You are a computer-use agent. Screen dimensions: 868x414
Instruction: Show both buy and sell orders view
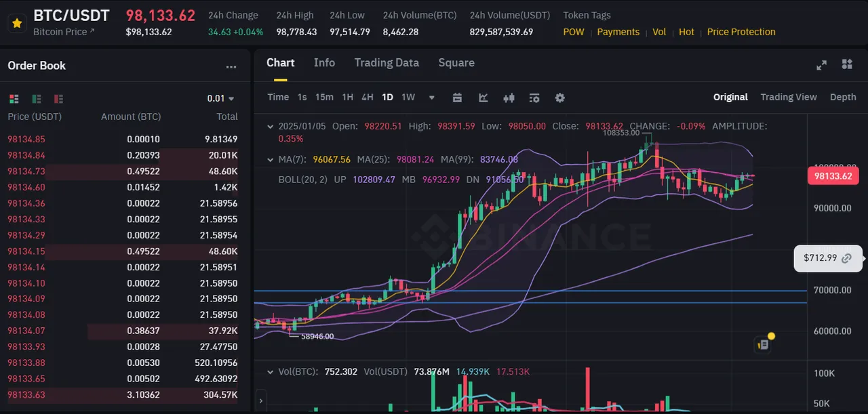point(14,98)
